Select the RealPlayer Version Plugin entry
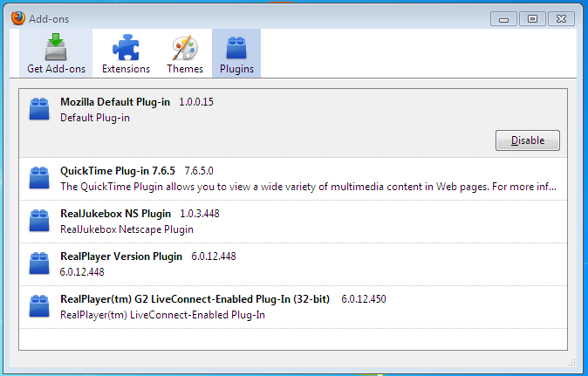The image size is (588, 376). [x=293, y=264]
